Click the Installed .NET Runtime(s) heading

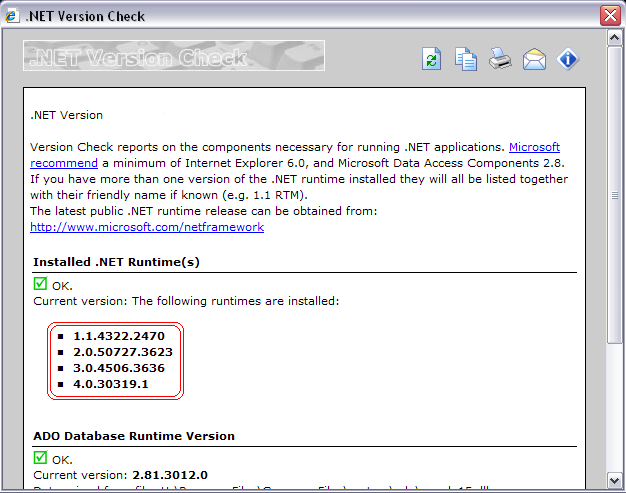[116, 262]
